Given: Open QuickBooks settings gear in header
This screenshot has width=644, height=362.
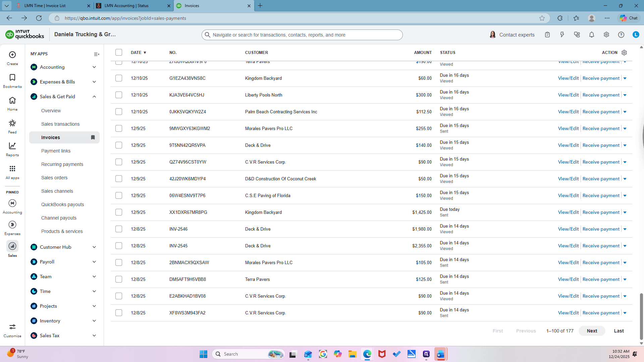Looking at the screenshot, I should (x=606, y=35).
